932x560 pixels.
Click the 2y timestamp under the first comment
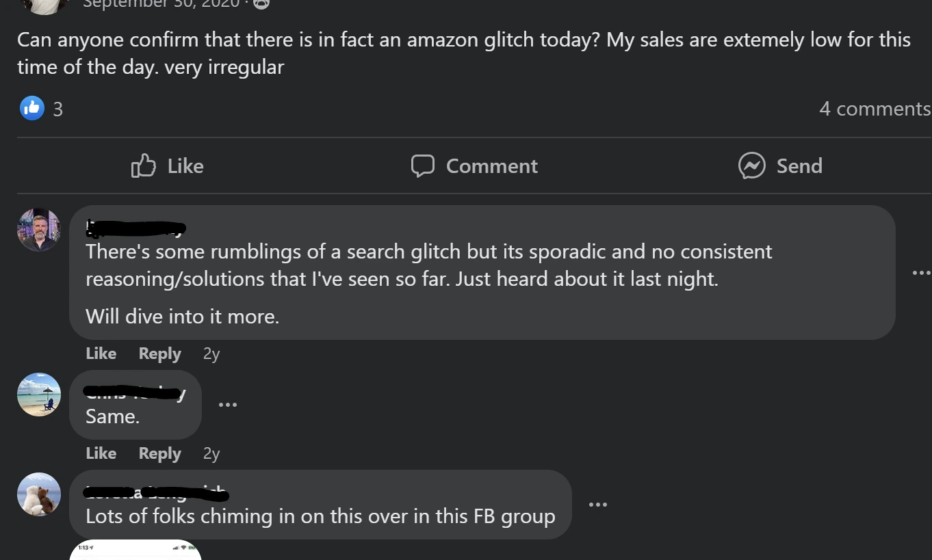211,354
